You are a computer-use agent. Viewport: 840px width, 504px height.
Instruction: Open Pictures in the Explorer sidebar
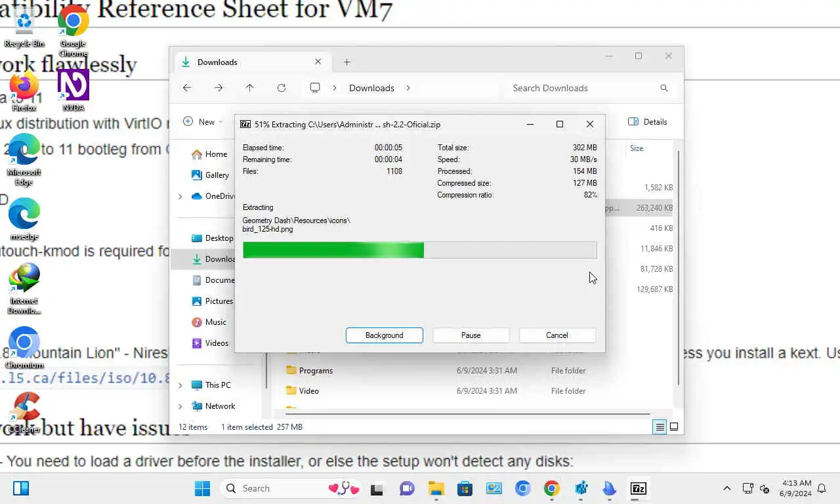pyautogui.click(x=212, y=301)
